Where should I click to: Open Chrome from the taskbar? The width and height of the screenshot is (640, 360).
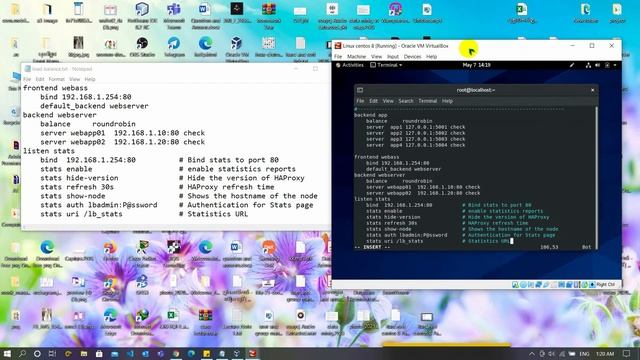[176, 353]
